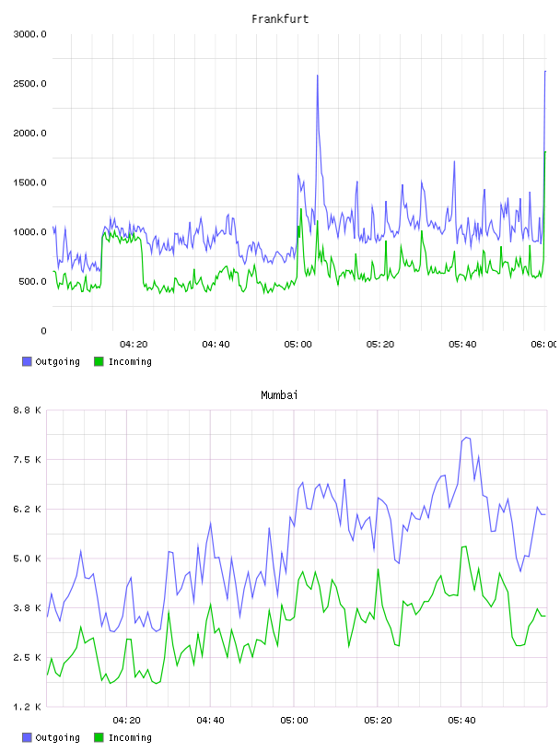Image resolution: width=560 pixels, height=752 pixels.
Task: Click the 6.2 K y-axis label in Mumbai chart
Action: pyautogui.click(x=27, y=510)
